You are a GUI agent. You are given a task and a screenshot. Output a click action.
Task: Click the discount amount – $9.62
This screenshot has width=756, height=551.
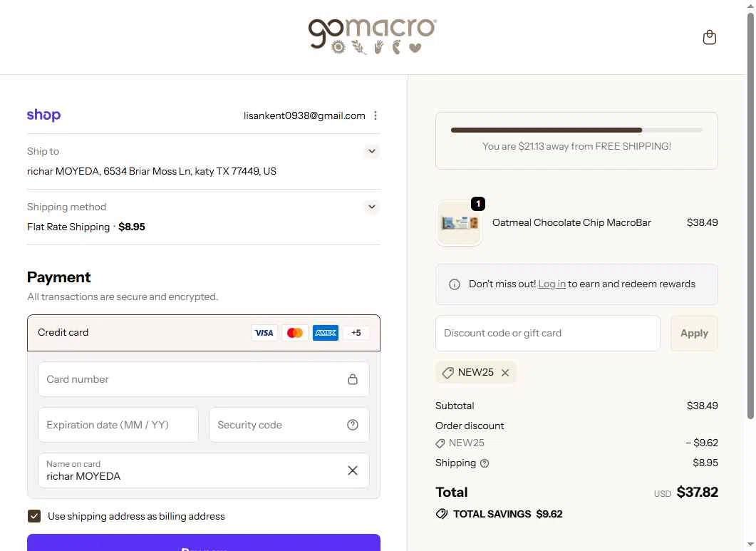click(702, 443)
